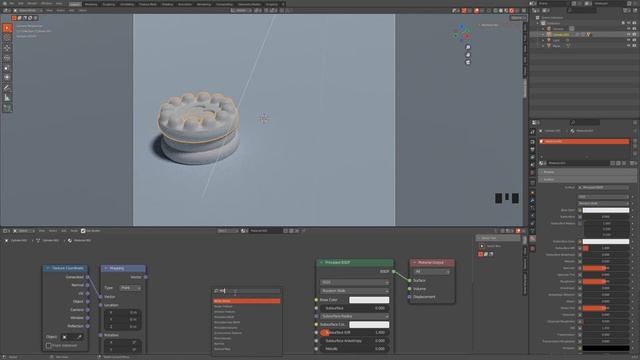Select the Transform tool

pos(7,78)
